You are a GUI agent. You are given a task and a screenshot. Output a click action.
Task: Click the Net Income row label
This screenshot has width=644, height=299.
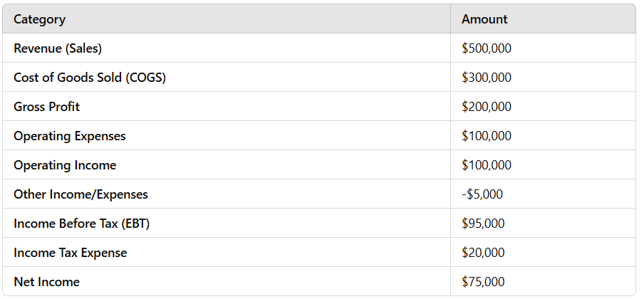[x=46, y=282]
